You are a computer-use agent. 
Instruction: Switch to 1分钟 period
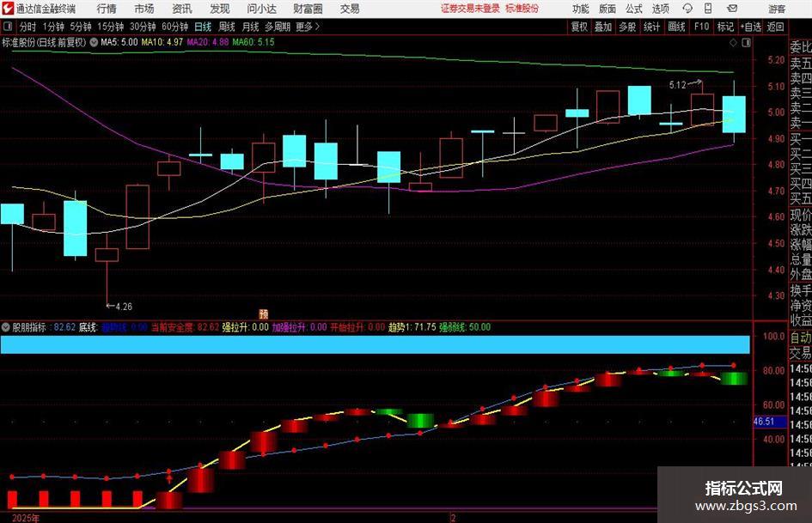53,27
